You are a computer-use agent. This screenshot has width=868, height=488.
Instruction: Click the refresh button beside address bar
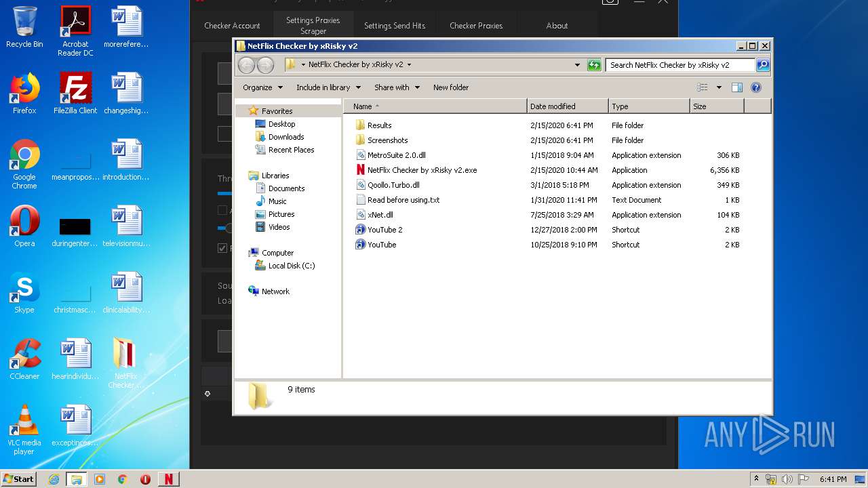point(594,65)
